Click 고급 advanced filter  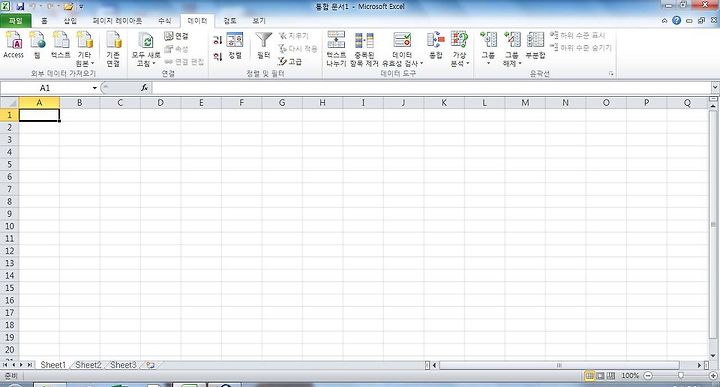[290, 62]
